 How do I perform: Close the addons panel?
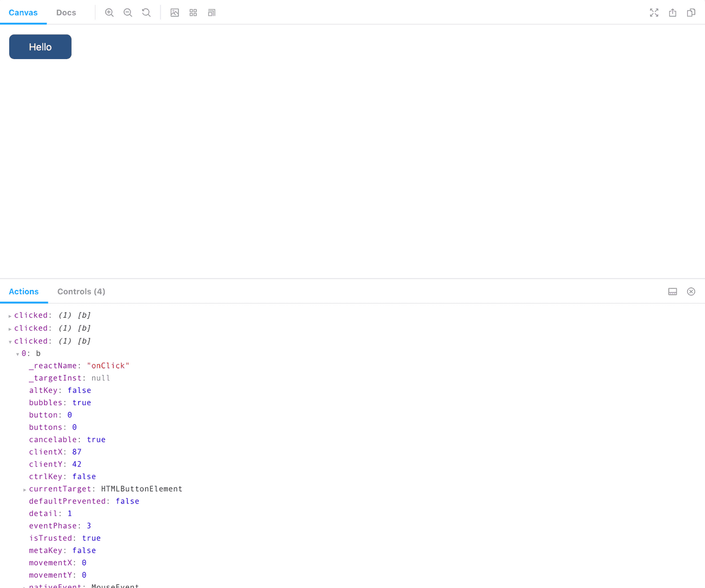point(691,291)
